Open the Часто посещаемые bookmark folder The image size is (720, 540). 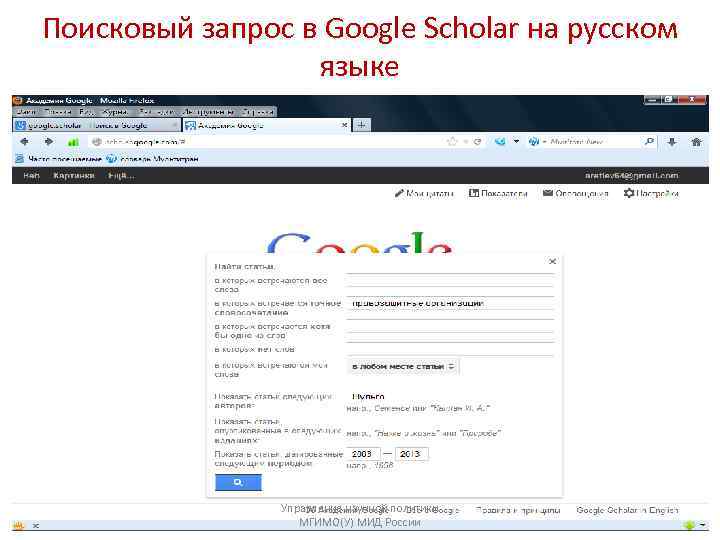(x=58, y=159)
